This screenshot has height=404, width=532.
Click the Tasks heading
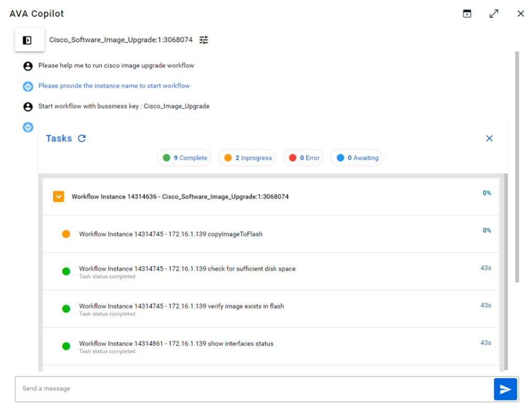coord(59,139)
